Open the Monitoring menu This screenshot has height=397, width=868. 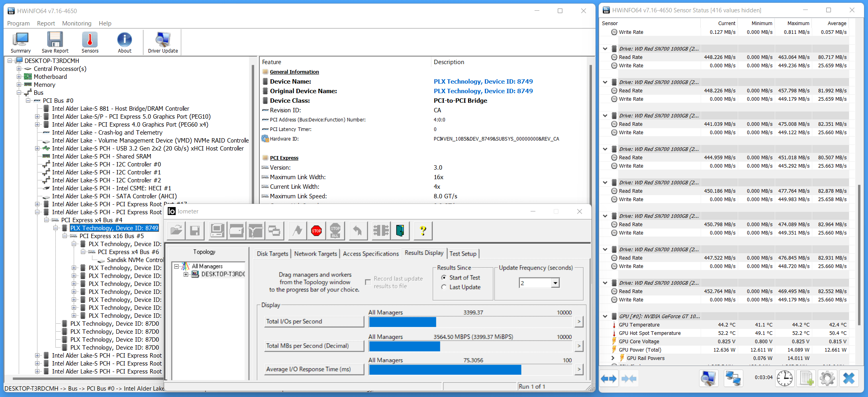76,23
